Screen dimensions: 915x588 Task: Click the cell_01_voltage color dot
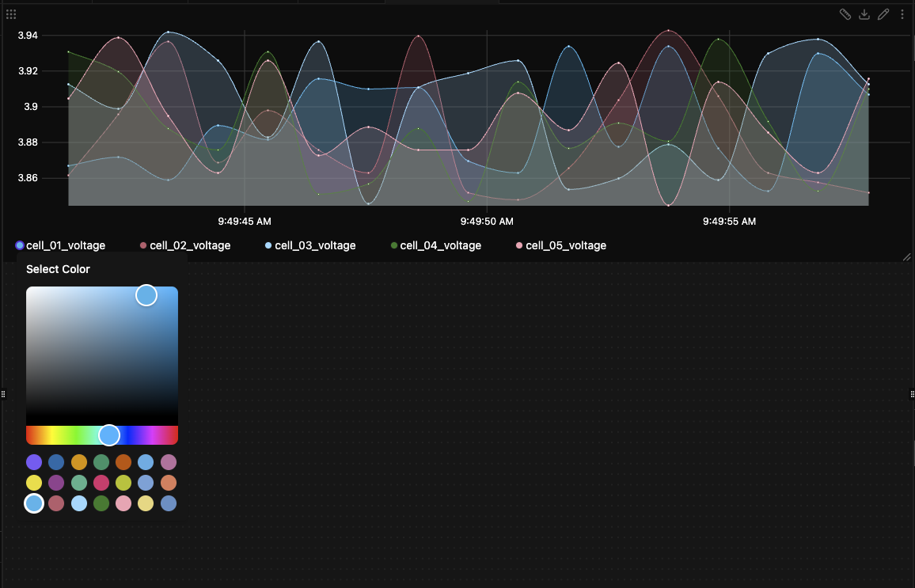pyautogui.click(x=19, y=245)
